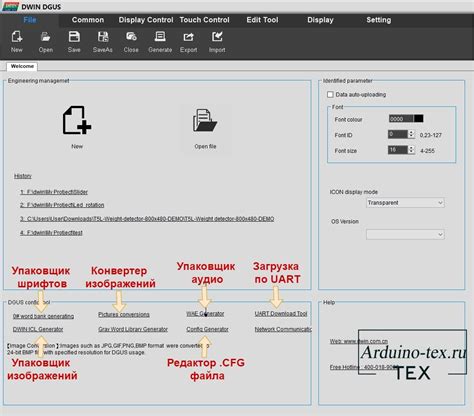The height and width of the screenshot is (416, 474).
Task: Click the SaveAs toolbar icon
Action: coord(103,37)
